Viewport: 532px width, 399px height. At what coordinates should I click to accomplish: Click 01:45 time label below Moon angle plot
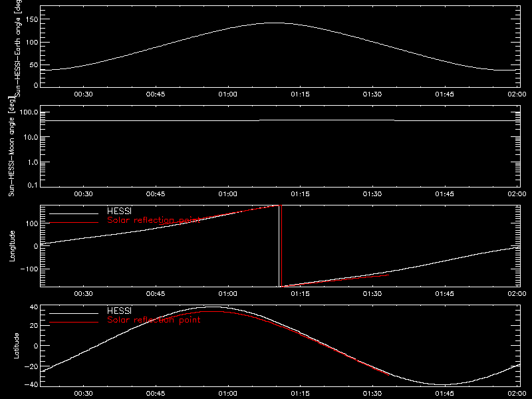[444, 194]
